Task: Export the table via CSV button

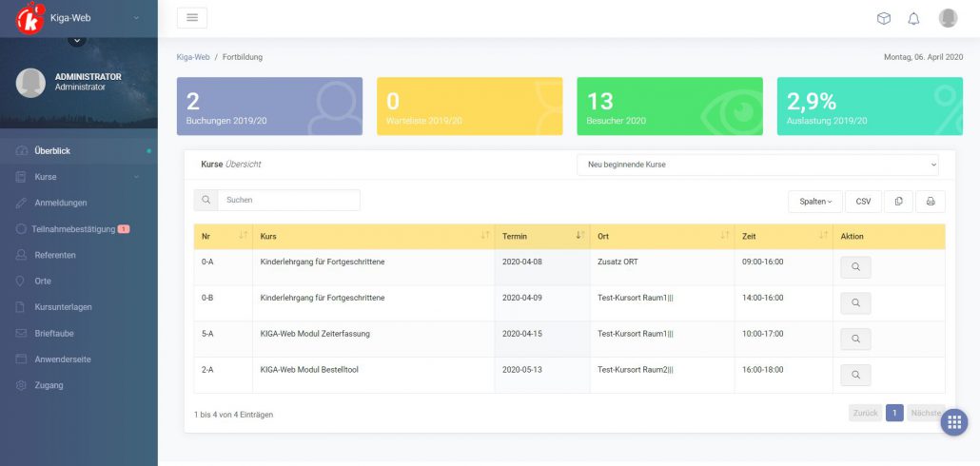Action: (x=863, y=202)
